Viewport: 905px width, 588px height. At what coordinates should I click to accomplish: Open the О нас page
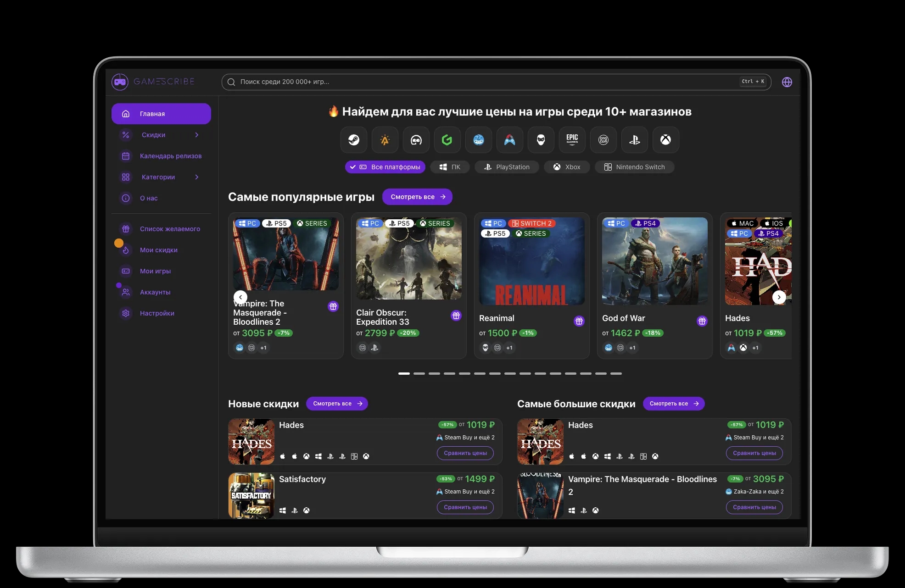pos(150,198)
